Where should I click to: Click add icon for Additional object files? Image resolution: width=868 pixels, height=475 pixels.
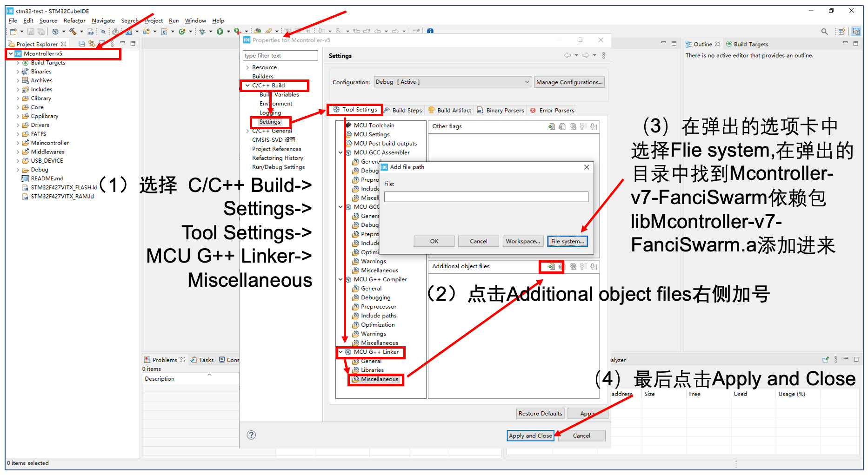[552, 266]
